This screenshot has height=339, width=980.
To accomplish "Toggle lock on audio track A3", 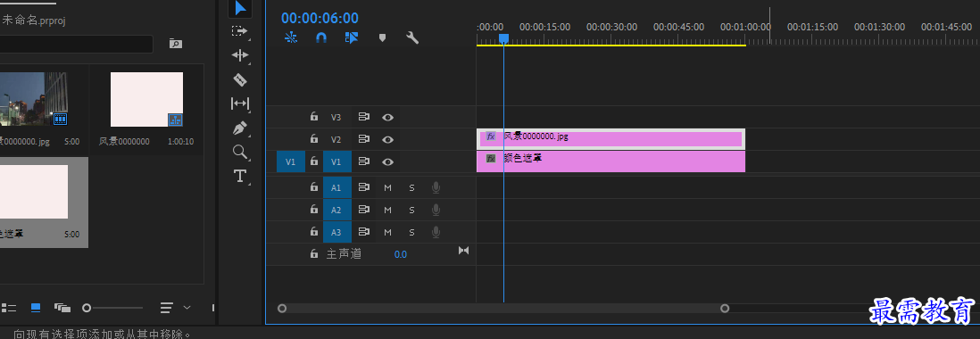I will click(x=314, y=232).
